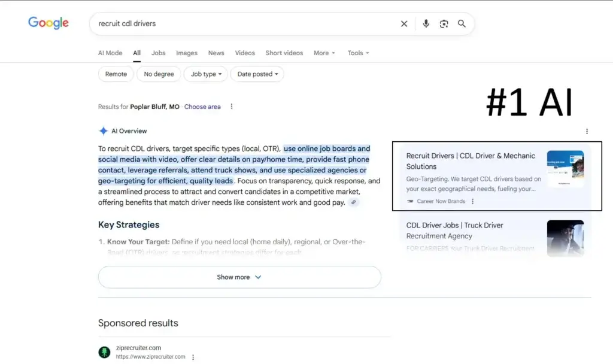Toggle the Remote job filter chip

point(116,74)
